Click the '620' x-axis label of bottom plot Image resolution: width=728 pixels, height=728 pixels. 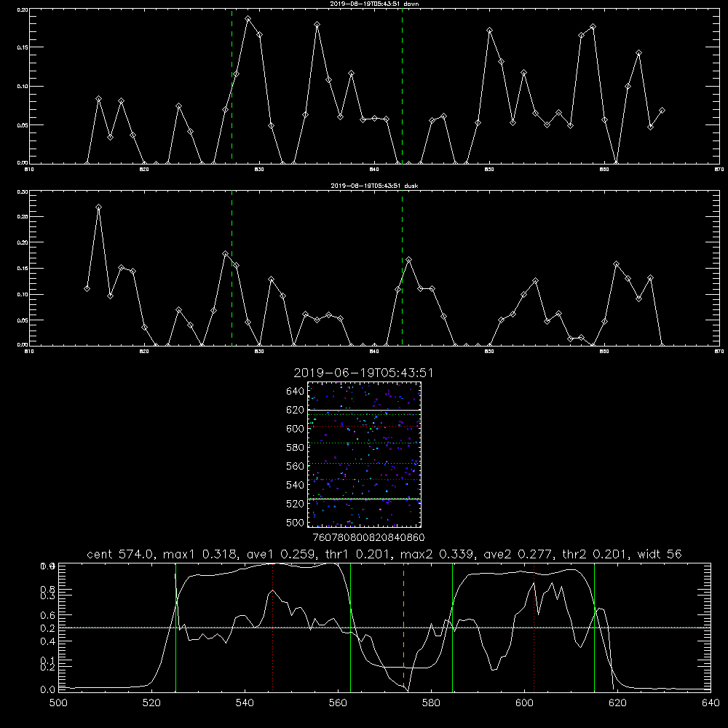617,703
